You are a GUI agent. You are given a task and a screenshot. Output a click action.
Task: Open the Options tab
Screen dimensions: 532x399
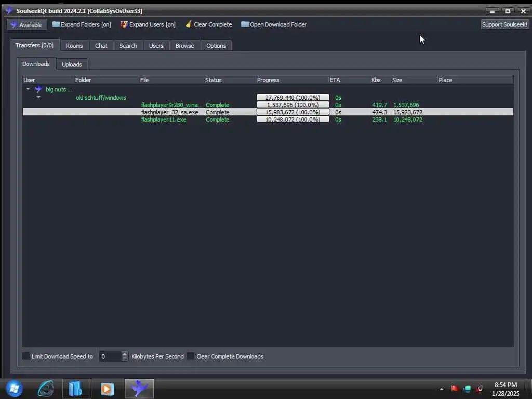coord(216,46)
